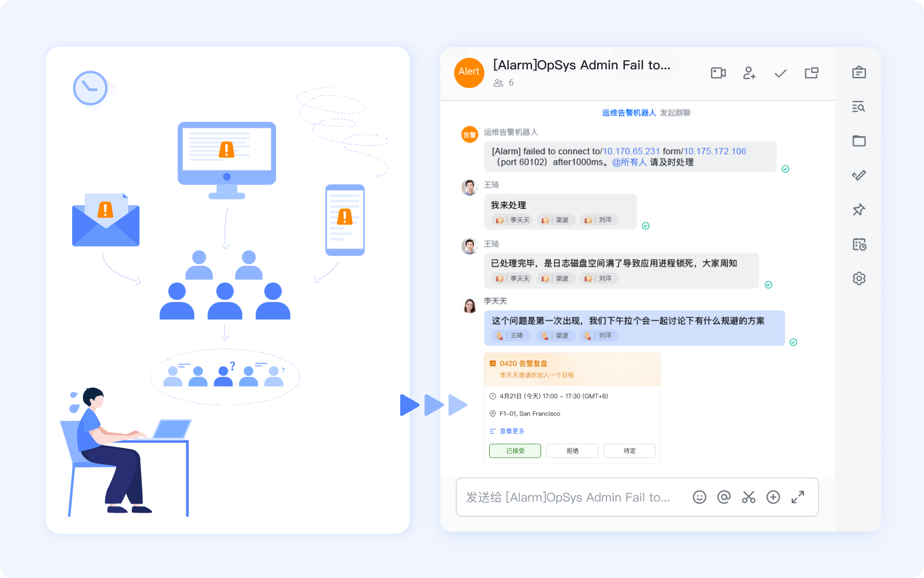Start a video call in the Alarm group
The width and height of the screenshot is (924, 578).
pos(718,73)
